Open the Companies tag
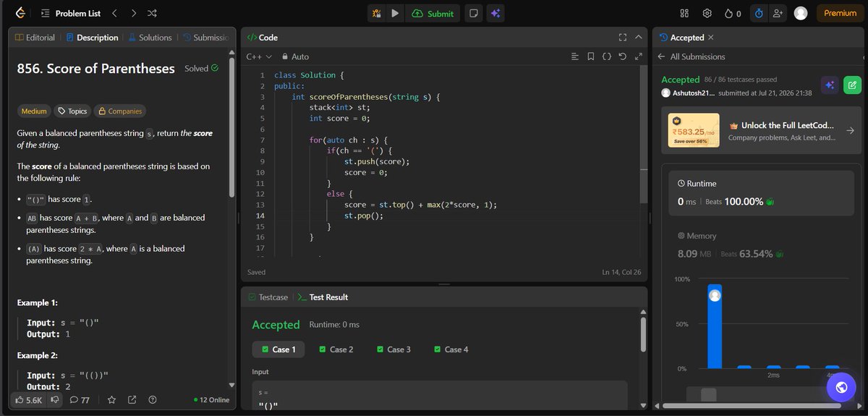The height and width of the screenshot is (416, 868). click(x=119, y=111)
